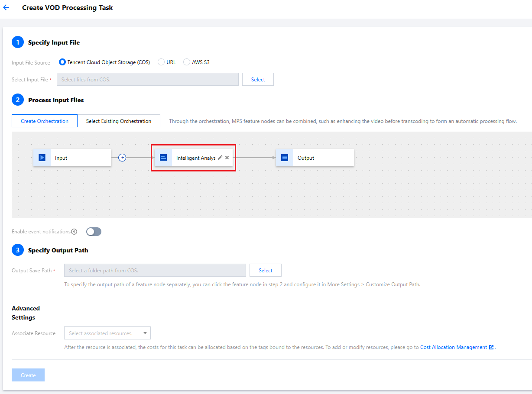Click Select button for the input file
Viewport: 532px width, 394px height.
tap(258, 80)
